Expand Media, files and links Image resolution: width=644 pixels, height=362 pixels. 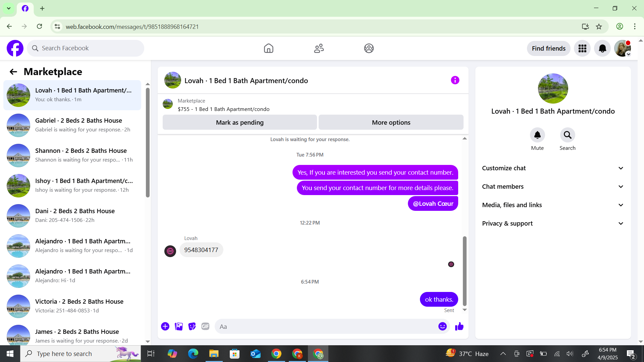tap(553, 205)
